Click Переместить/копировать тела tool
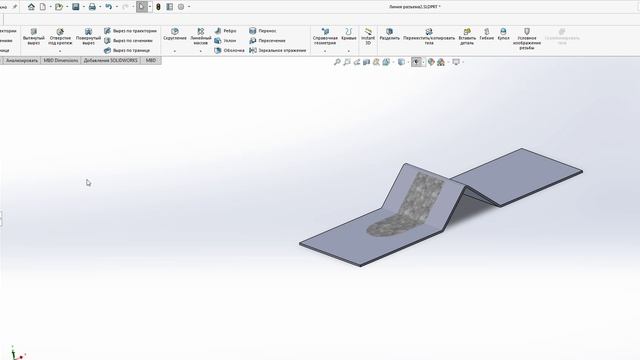The image size is (640, 360). point(429,36)
